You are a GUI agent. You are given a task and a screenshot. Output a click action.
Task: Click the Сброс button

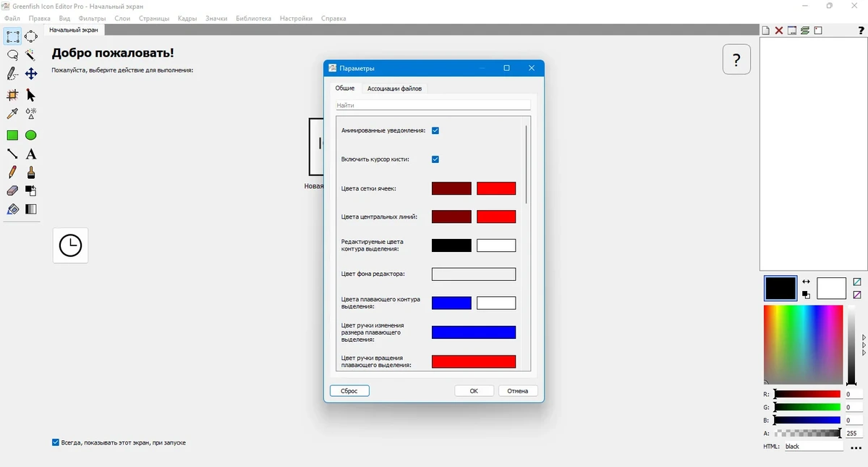[x=349, y=391]
